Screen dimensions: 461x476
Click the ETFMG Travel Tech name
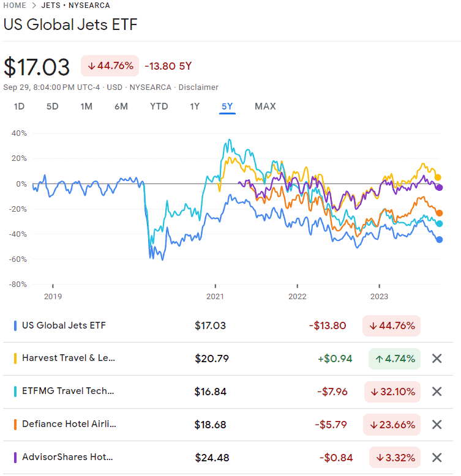68,392
